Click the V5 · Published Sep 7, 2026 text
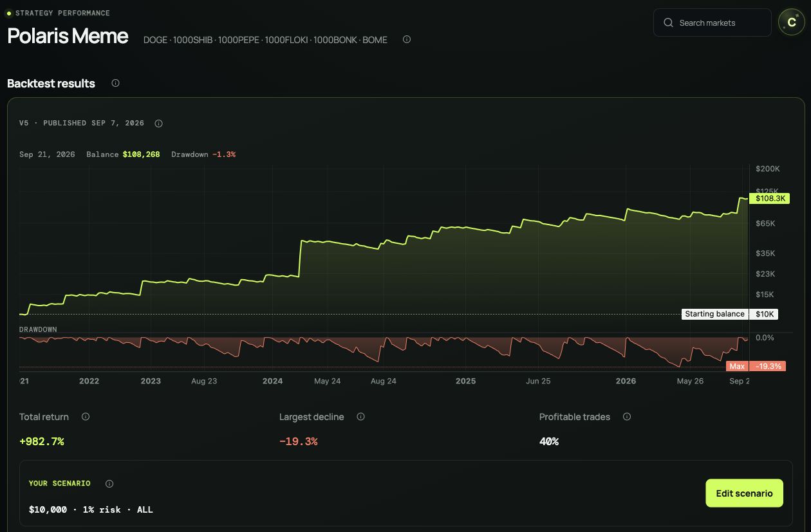 point(82,123)
